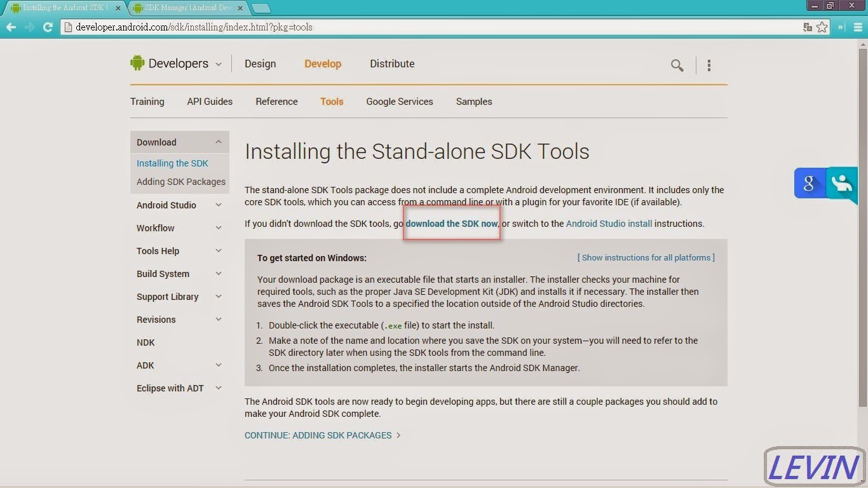The height and width of the screenshot is (488, 868).
Task: Expand the Developers site dropdown arrow
Action: (x=219, y=64)
